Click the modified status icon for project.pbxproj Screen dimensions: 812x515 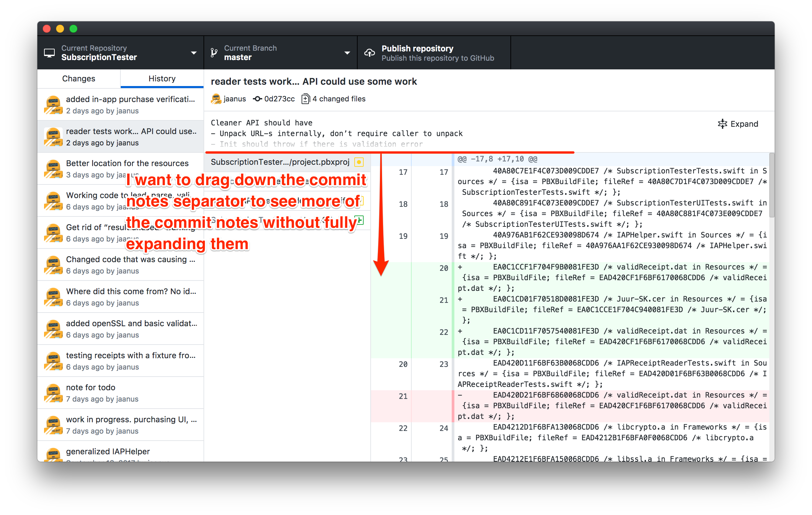pos(359,162)
